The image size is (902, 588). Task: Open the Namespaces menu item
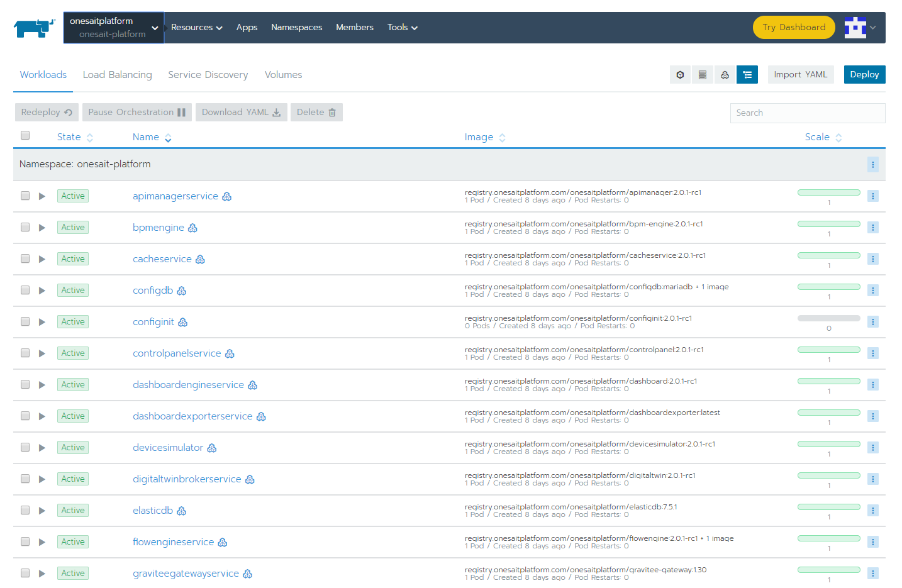[x=296, y=27]
